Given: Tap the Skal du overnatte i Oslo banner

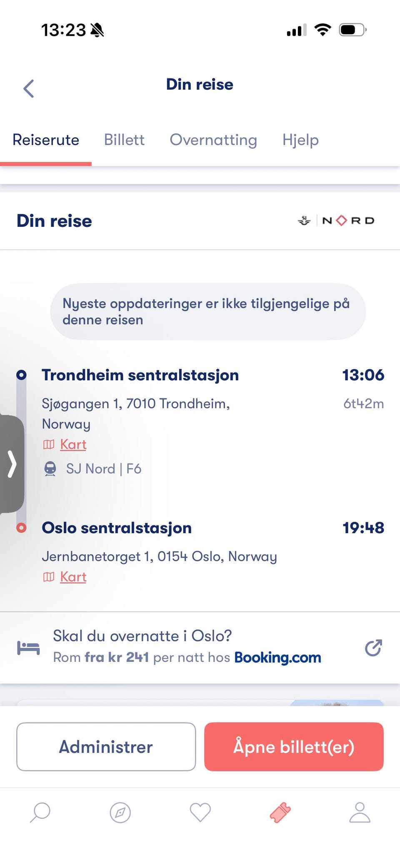Looking at the screenshot, I should [x=187, y=647].
